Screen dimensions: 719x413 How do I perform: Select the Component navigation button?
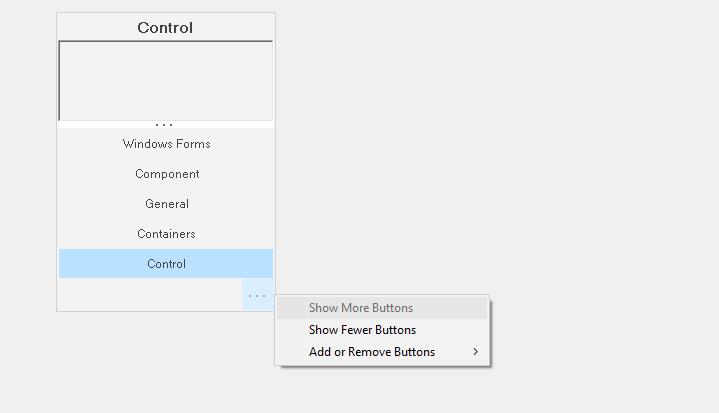pyautogui.click(x=166, y=174)
